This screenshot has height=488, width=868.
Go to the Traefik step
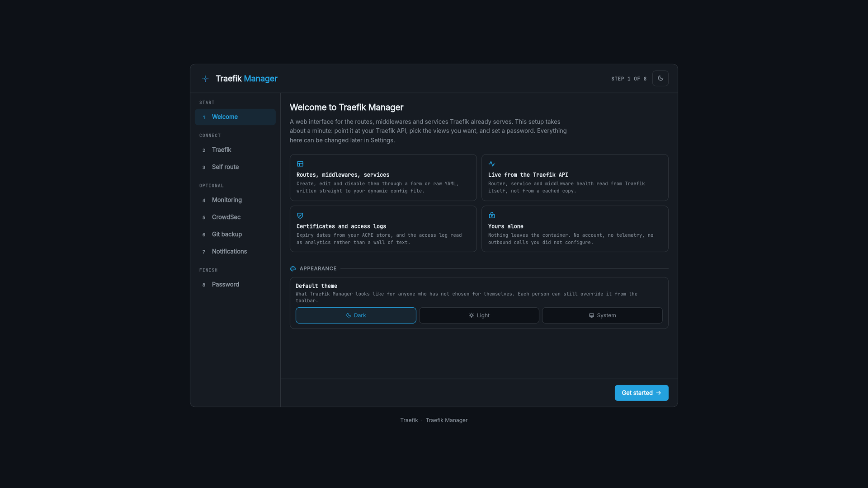pyautogui.click(x=235, y=150)
